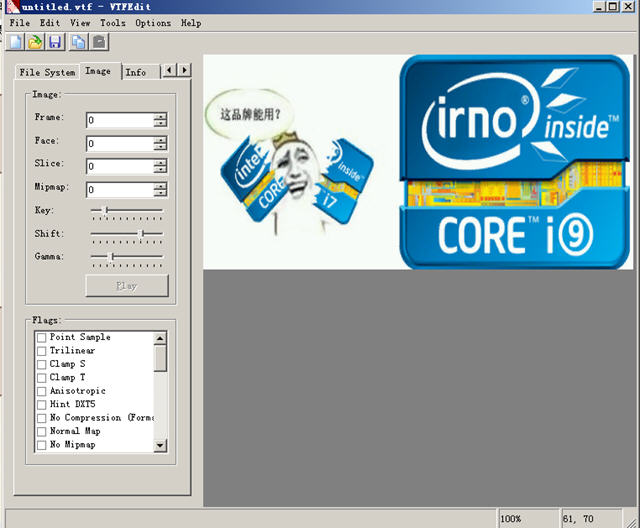Click the Copy toolbar icon
This screenshot has width=640, height=528.
click(78, 42)
